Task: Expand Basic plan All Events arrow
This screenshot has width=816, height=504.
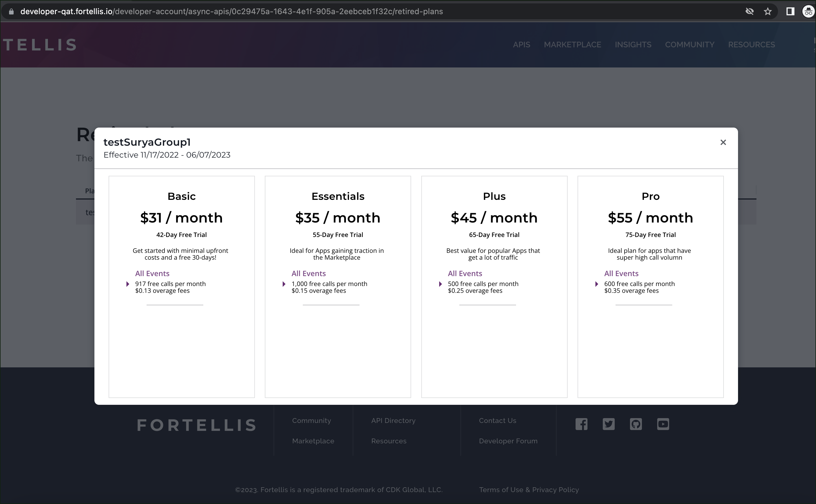Action: click(128, 284)
